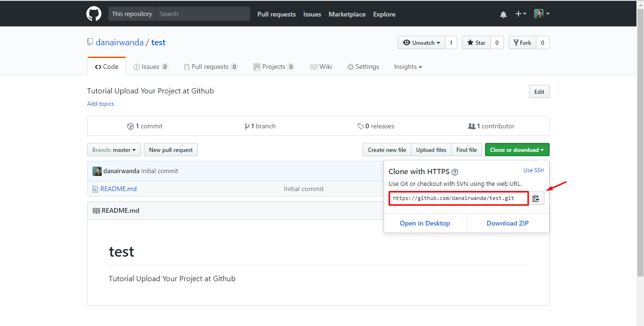Click the fork count 0
Image resolution: width=644 pixels, height=326 pixels.
coord(543,42)
